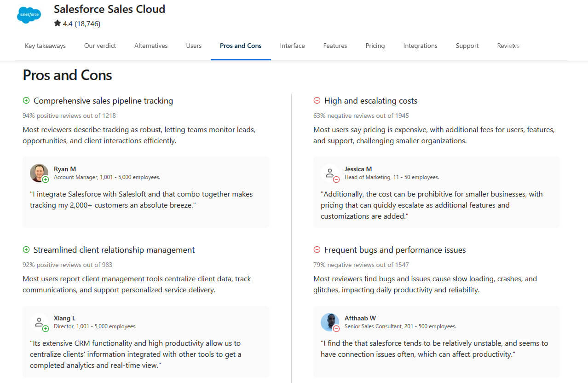
Task: Click Jessica M's anonymous avatar icon
Action: pos(330,173)
